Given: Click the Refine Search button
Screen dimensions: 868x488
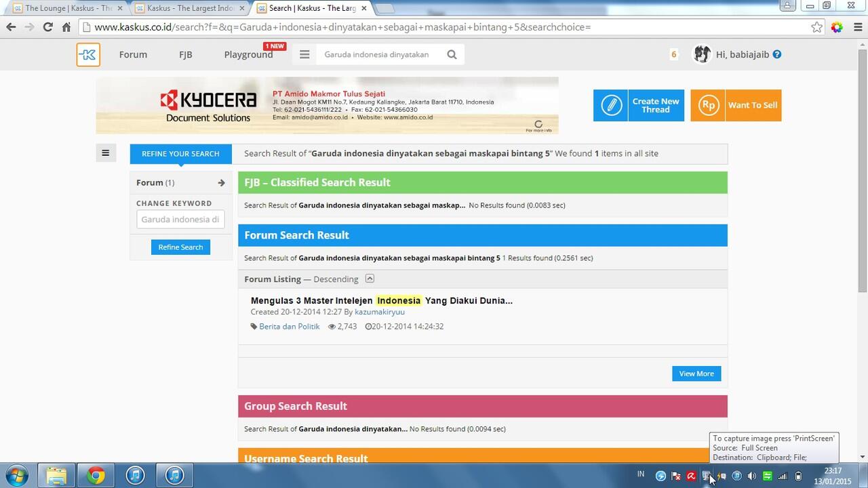Looking at the screenshot, I should [x=180, y=247].
